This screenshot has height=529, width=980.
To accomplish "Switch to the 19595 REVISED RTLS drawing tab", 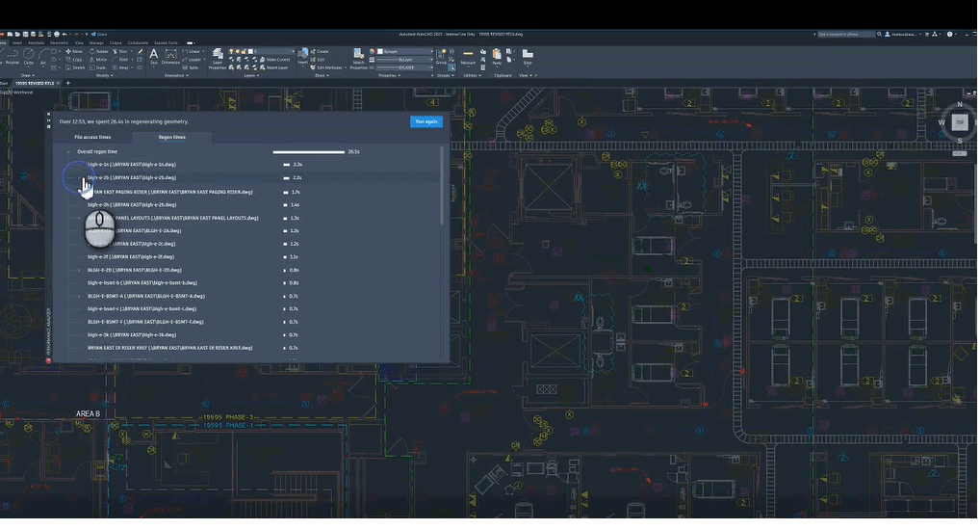I will coord(35,83).
